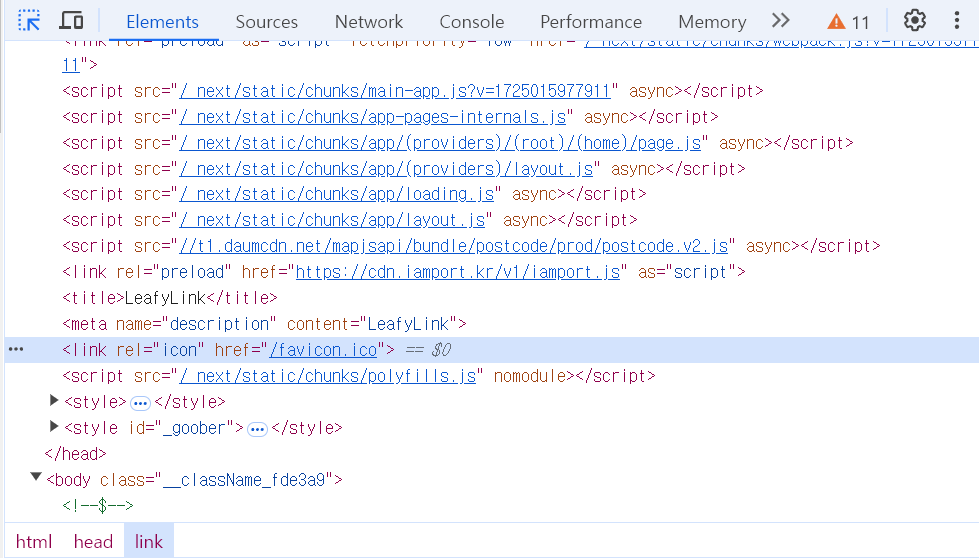Screen dimensions: 979x558
Task: Open DevTools settings gear
Action: click(915, 21)
